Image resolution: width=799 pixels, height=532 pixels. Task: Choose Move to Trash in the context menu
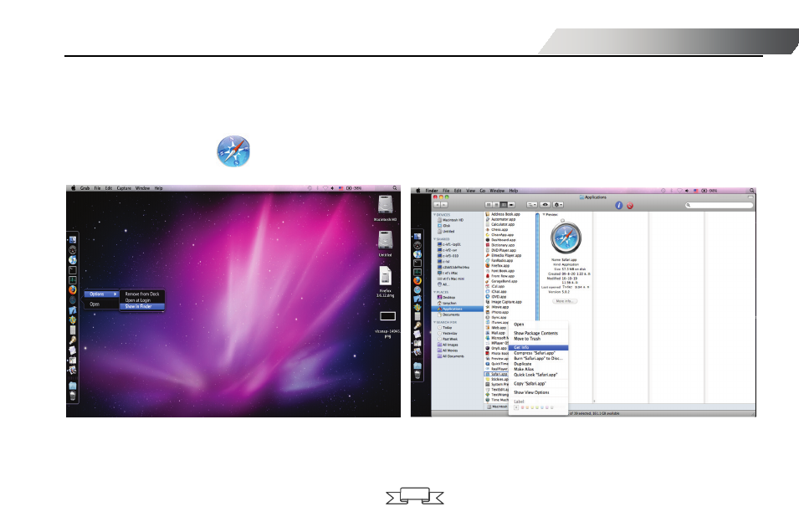pyautogui.click(x=527, y=339)
